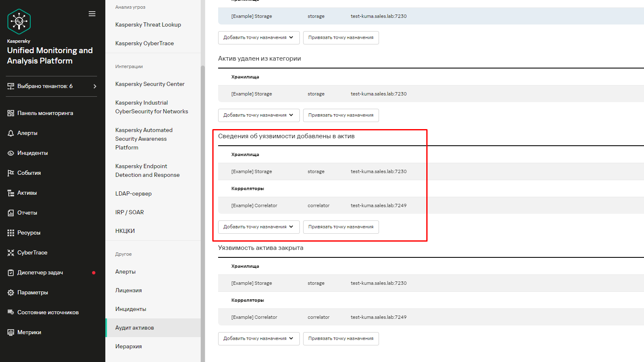Select [Example] Correlator row under Уязвимость актива закрыта
Viewport: 644px width, 362px height.
pos(431,317)
